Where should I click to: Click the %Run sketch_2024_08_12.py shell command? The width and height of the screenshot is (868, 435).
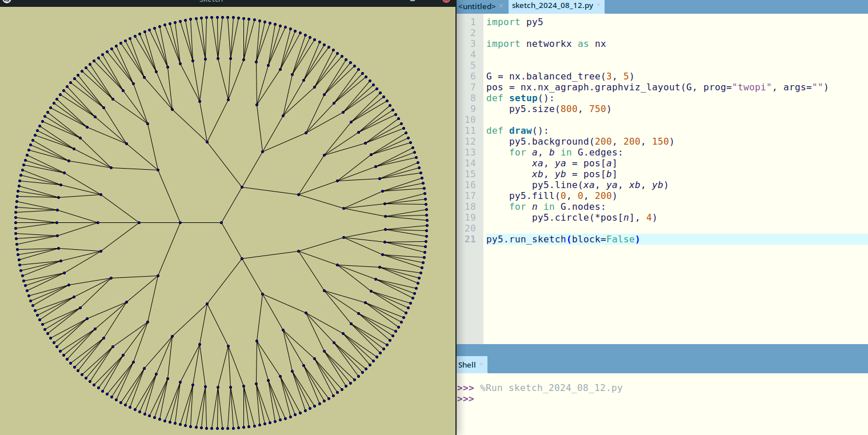point(551,388)
